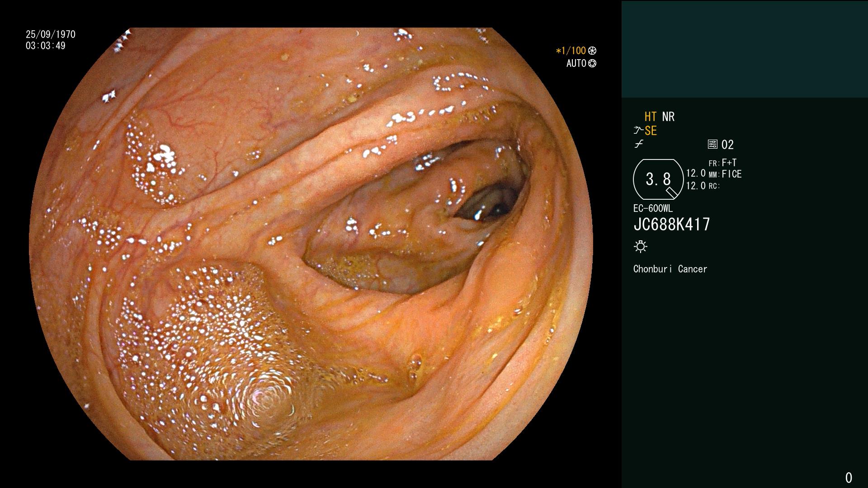Click the *1/100 shutter value
The image size is (868, 488).
point(571,51)
